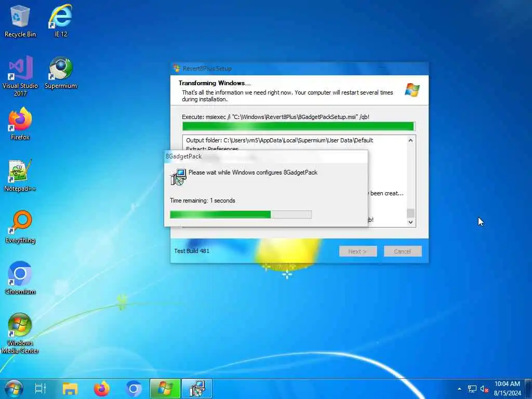Switch to 8GadgetPack installer taskbar button
This screenshot has width=532, height=399.
pos(197,389)
